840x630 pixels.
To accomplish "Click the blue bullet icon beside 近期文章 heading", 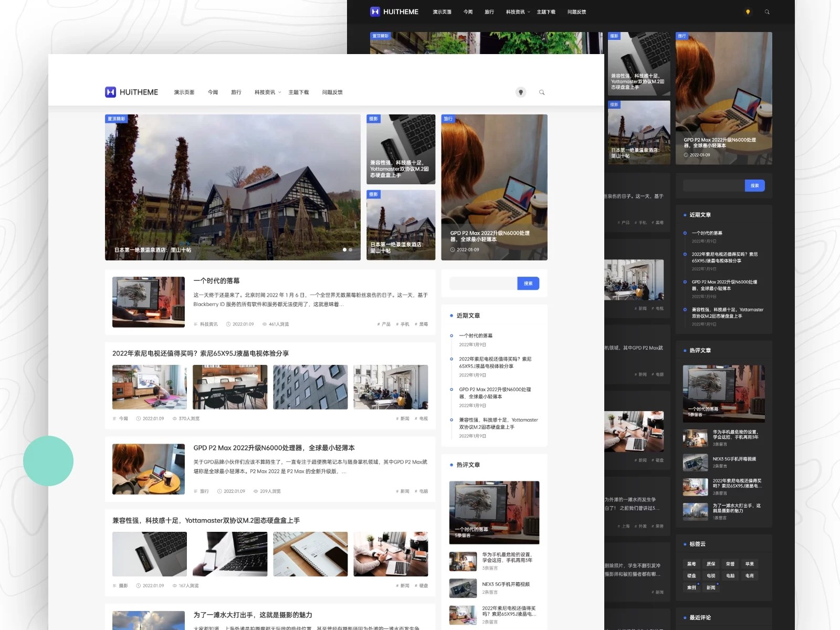I will pos(451,316).
